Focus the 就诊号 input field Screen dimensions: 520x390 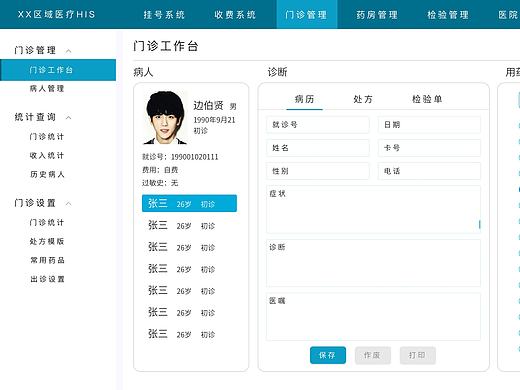[318, 125]
